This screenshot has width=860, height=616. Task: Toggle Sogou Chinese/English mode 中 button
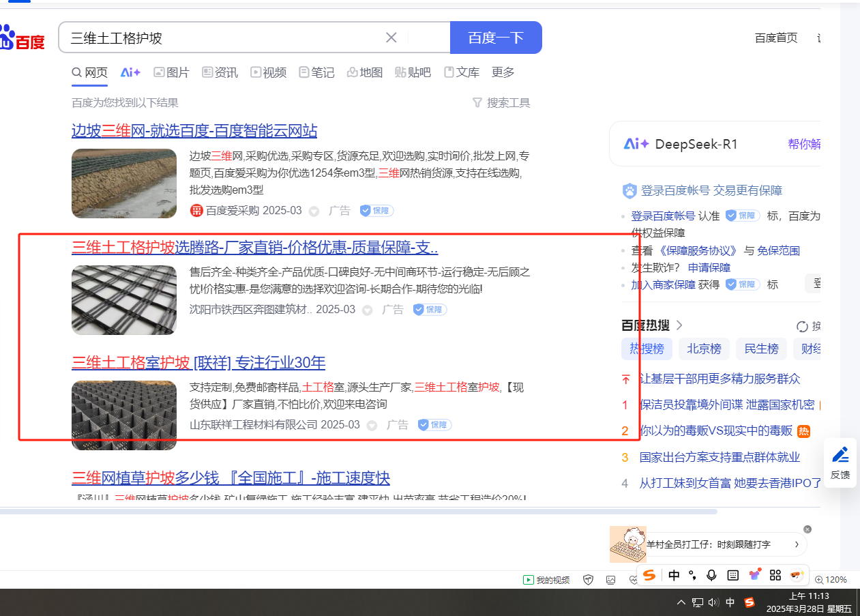[674, 575]
